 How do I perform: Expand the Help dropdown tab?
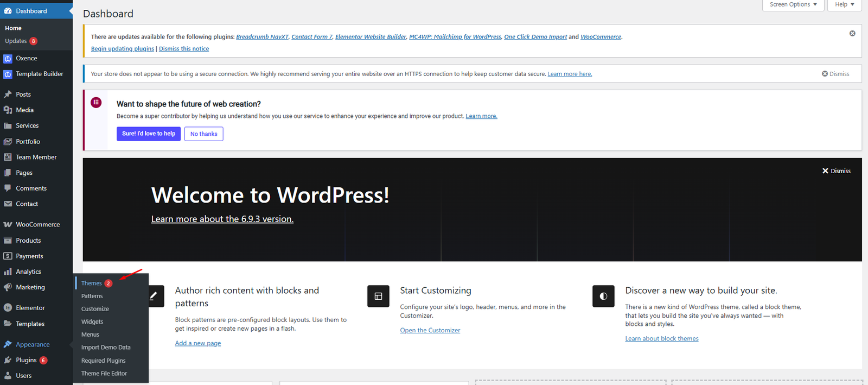pos(844,4)
